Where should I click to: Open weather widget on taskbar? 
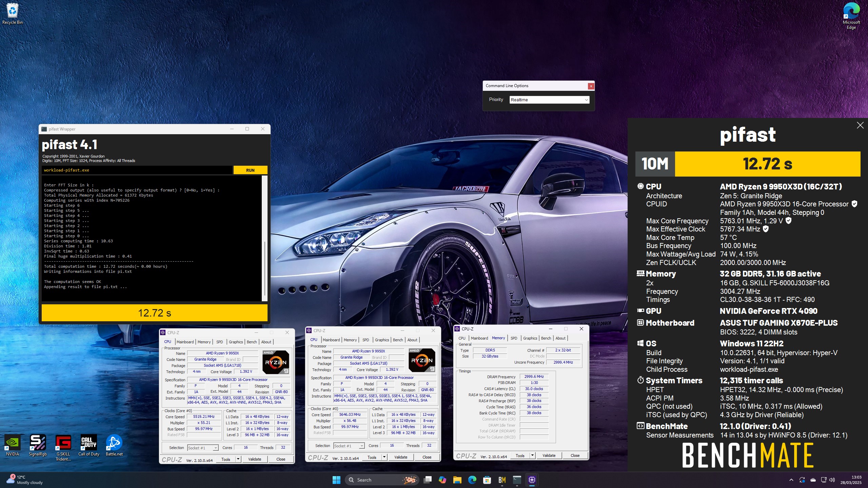(25, 480)
